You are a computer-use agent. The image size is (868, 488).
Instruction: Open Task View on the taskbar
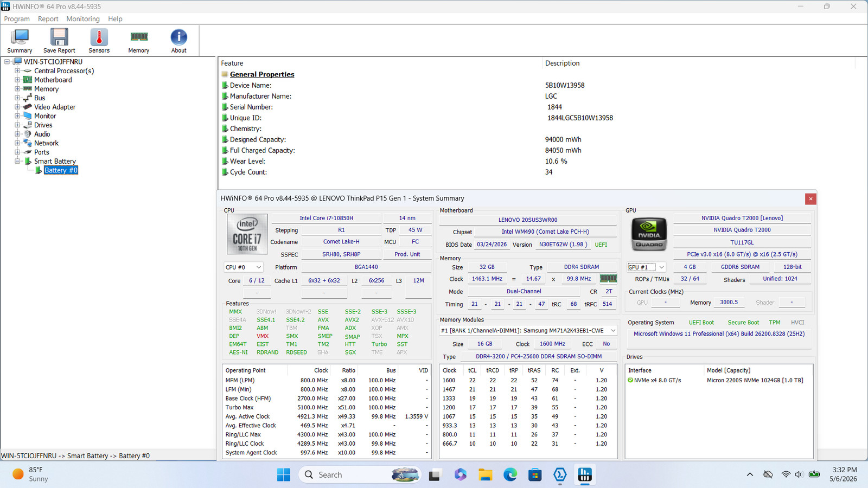click(x=435, y=475)
